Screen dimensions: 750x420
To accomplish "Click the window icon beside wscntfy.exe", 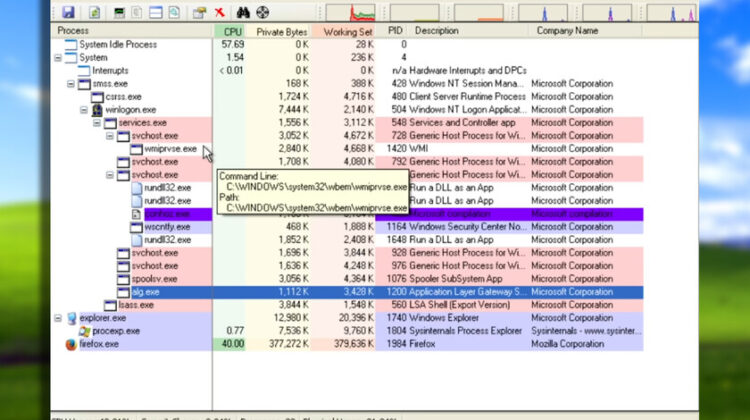I will pyautogui.click(x=136, y=227).
